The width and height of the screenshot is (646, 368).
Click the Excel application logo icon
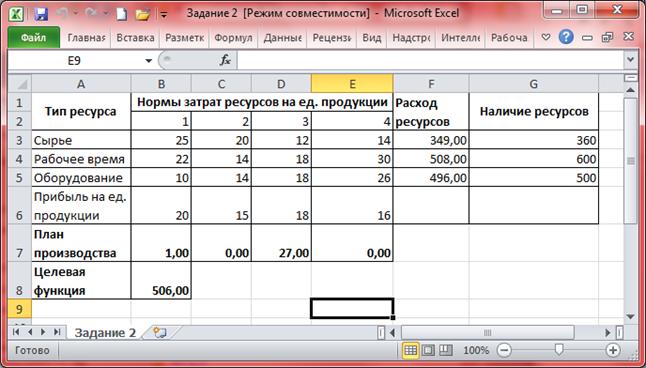coord(16,14)
